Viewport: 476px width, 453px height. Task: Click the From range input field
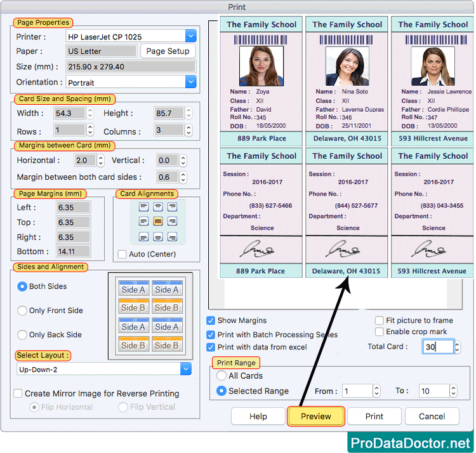click(x=357, y=391)
